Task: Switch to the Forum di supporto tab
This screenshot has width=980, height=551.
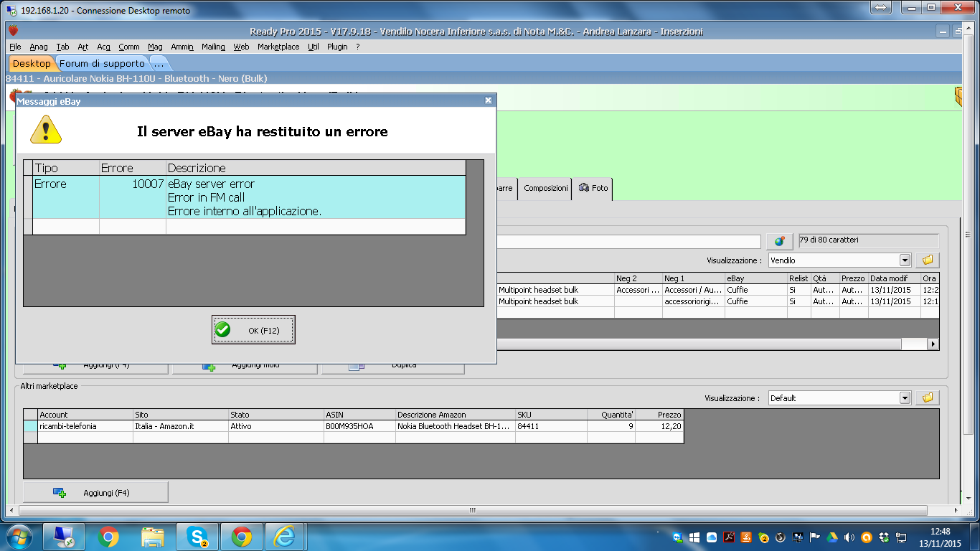Action: pos(102,64)
